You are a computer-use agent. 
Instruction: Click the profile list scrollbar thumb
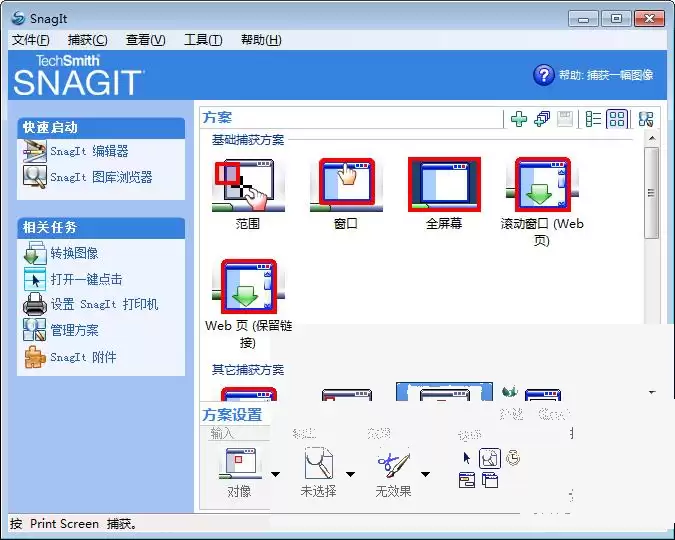pyautogui.click(x=651, y=192)
